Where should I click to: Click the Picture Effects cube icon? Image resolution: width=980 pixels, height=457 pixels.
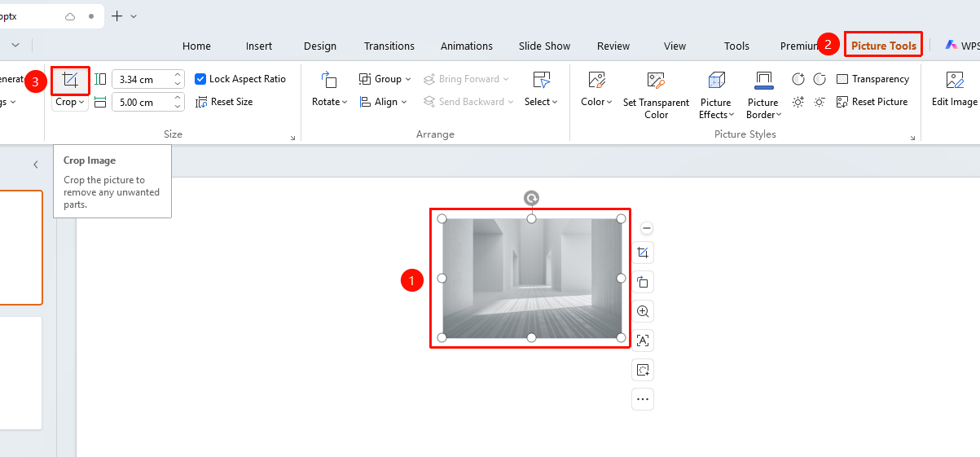[x=716, y=80]
